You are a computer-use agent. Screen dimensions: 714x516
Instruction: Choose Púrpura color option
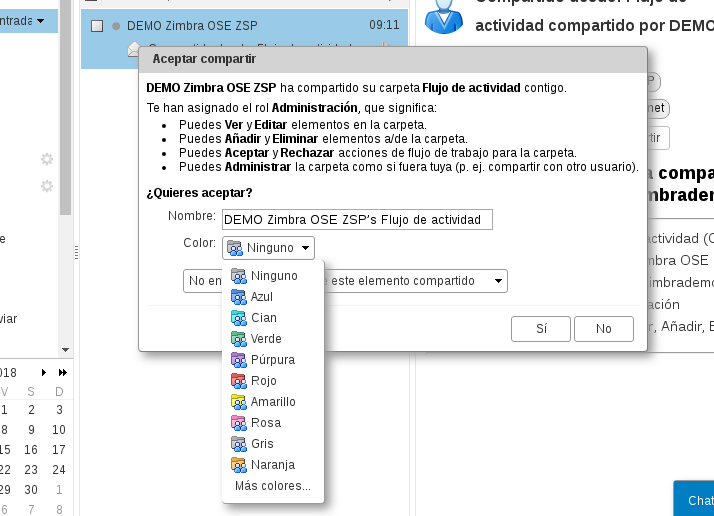pyautogui.click(x=273, y=359)
